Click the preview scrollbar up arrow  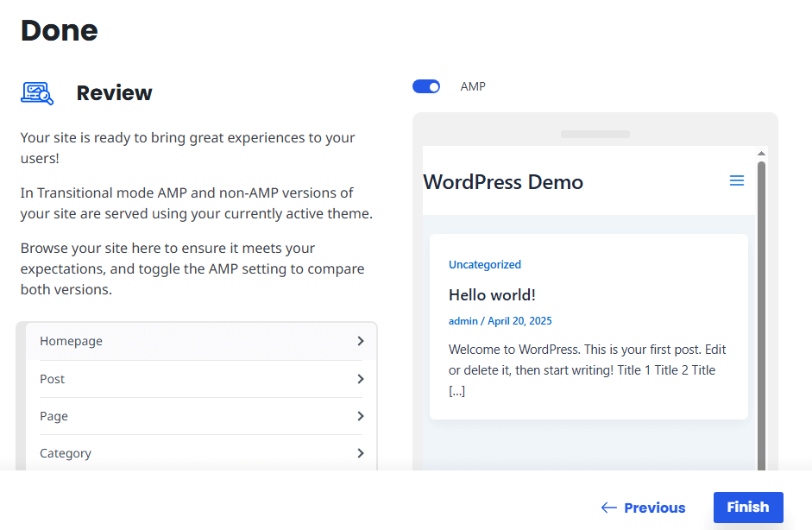(x=761, y=154)
